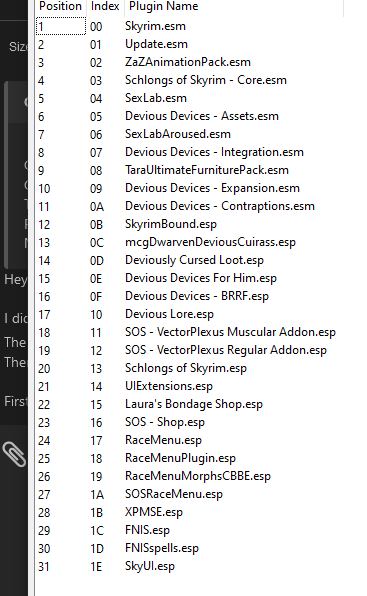This screenshot has height=596, width=367.
Task: Select Devious Devices - Expansion.esm
Action: [x=212, y=188]
